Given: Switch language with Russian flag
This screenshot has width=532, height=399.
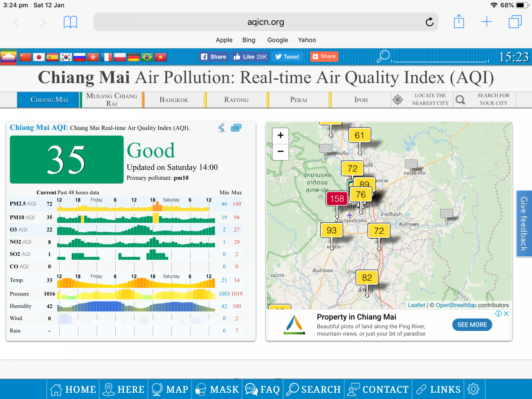Looking at the screenshot, I should point(79,57).
